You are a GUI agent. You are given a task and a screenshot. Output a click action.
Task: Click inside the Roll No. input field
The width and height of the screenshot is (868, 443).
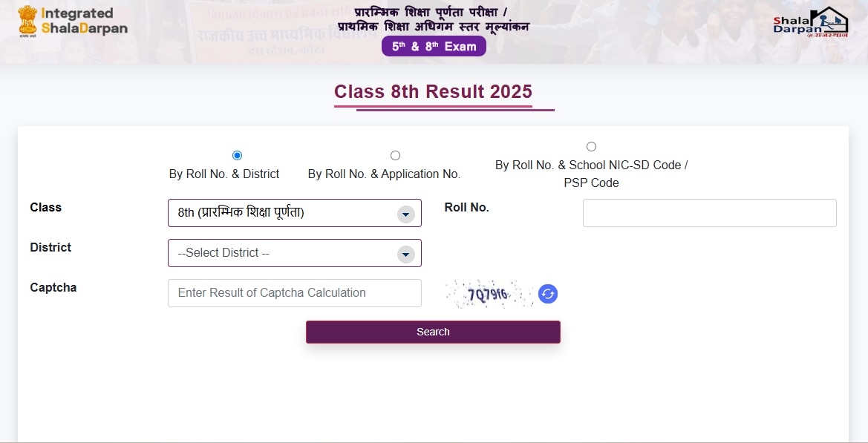(708, 213)
